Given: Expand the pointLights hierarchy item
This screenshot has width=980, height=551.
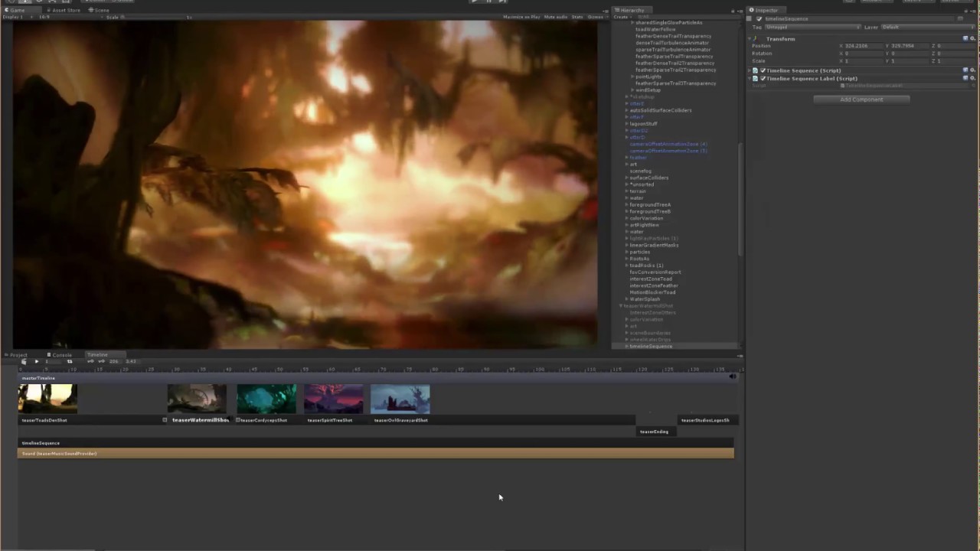Looking at the screenshot, I should click(632, 77).
